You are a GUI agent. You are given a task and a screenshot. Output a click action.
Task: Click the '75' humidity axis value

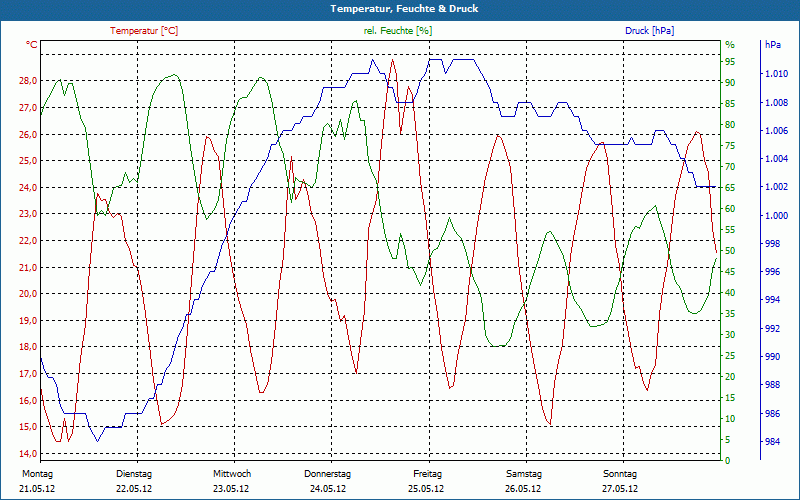(x=731, y=146)
